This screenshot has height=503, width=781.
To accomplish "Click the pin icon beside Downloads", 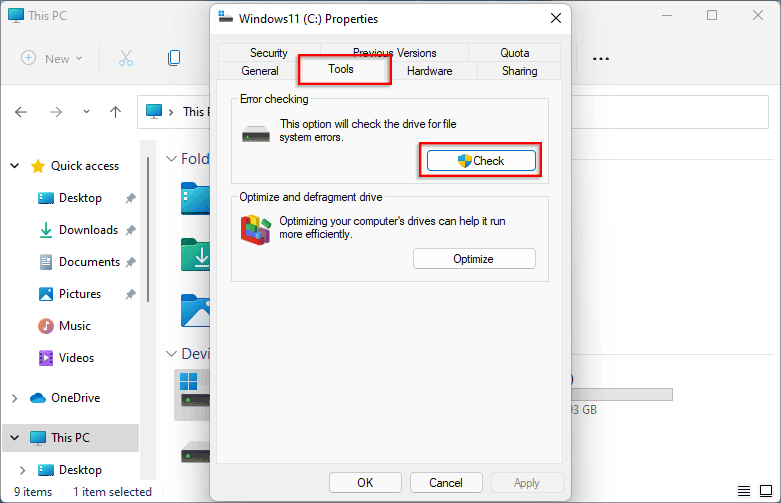I will coord(130,230).
